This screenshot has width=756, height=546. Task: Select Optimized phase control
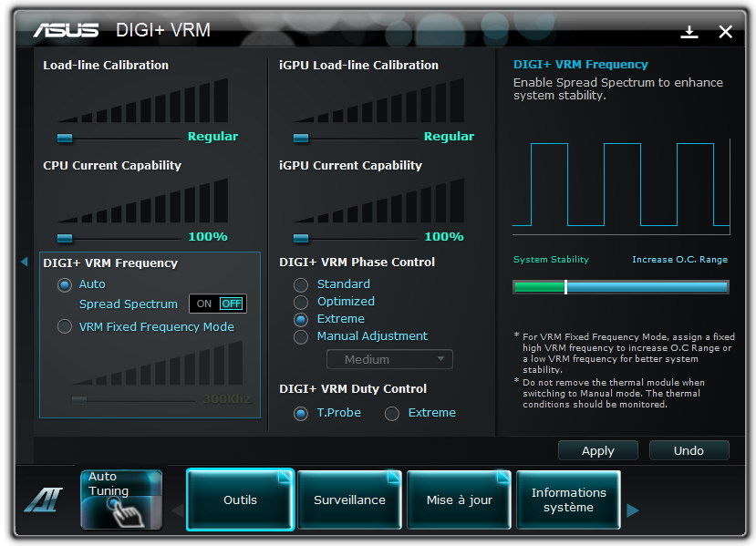301,302
